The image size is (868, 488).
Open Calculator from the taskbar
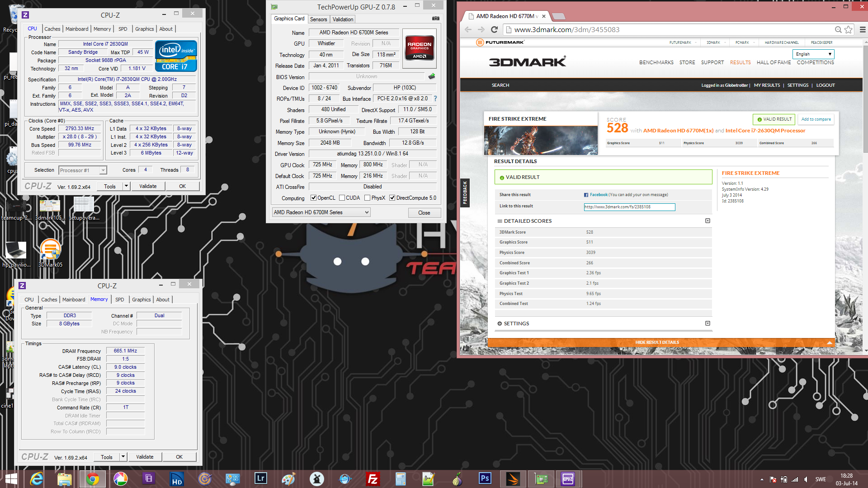pyautogui.click(x=401, y=479)
